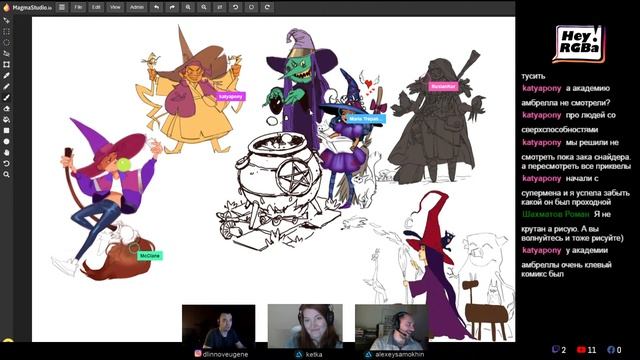Rotate the view clockwise

[x=267, y=7]
